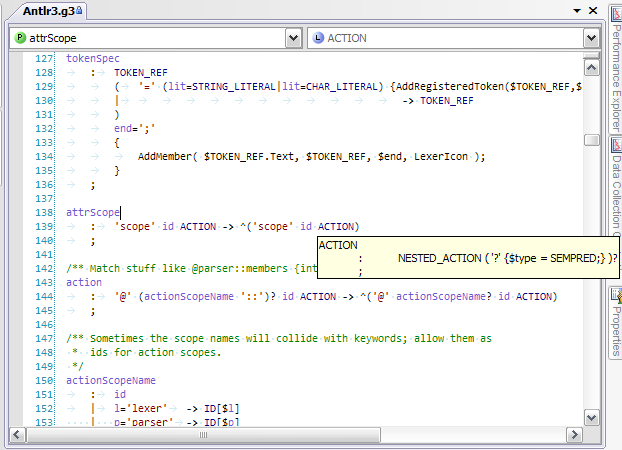Click LexerIcon argument on line 134
The image size is (622, 450).
441,156
